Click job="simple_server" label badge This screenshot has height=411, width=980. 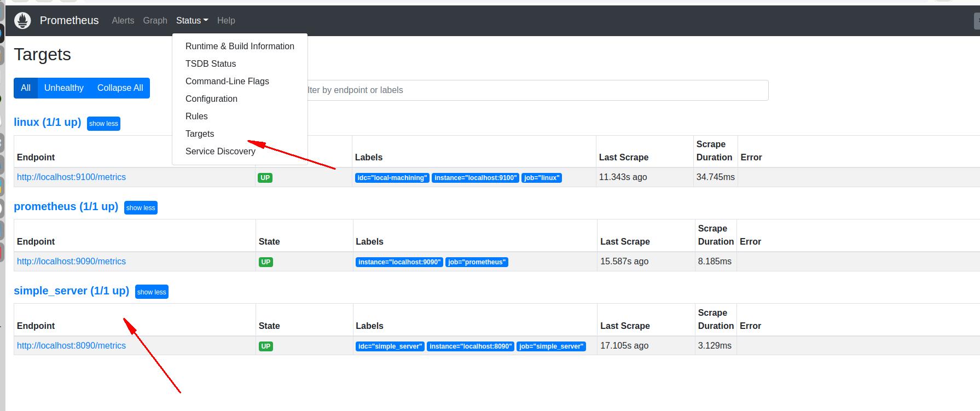pos(552,346)
